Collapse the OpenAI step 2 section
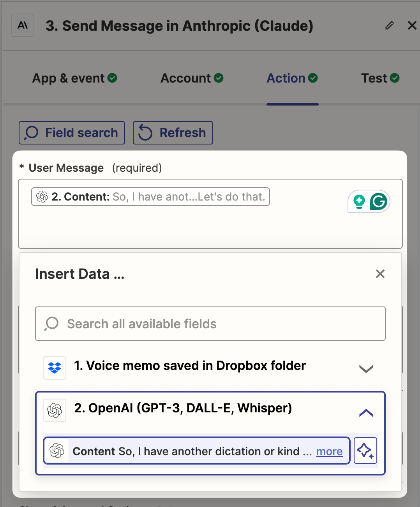Screen dimensions: 420x507 (366, 413)
